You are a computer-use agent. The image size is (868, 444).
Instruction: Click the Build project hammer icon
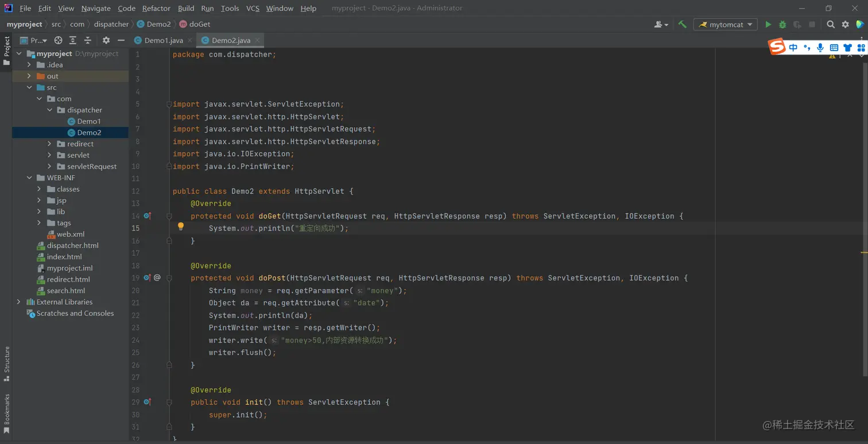pyautogui.click(x=682, y=25)
